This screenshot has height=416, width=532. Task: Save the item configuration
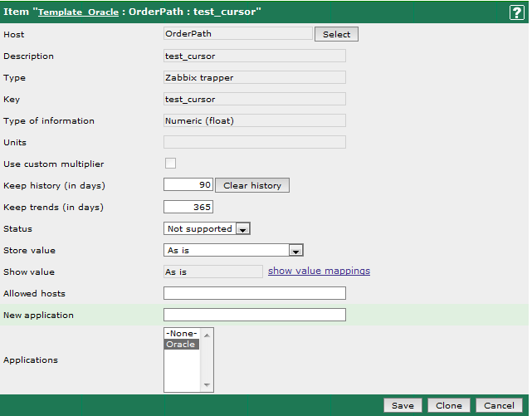pos(403,405)
